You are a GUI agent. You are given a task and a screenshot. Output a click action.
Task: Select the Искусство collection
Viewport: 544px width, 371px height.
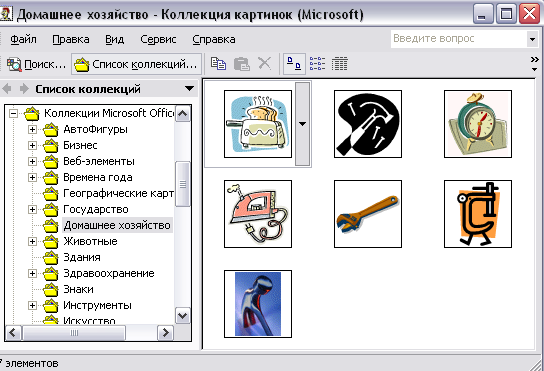pyautogui.click(x=89, y=320)
